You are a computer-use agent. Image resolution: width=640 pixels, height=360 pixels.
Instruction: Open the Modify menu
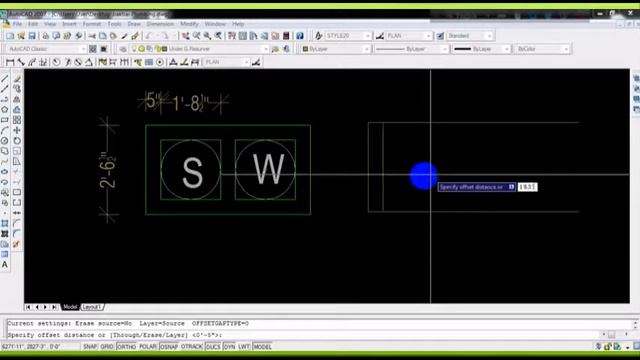pyautogui.click(x=189, y=24)
